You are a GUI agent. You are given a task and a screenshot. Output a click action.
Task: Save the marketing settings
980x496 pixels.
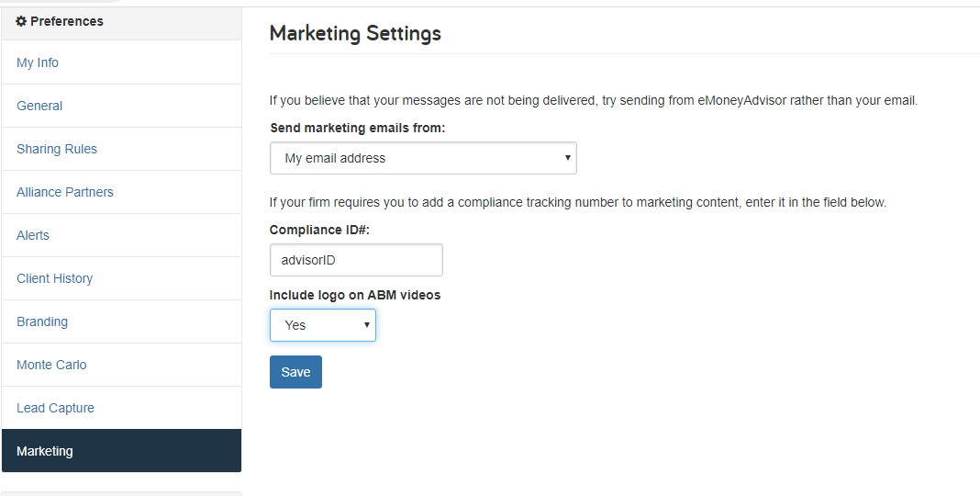tap(295, 372)
